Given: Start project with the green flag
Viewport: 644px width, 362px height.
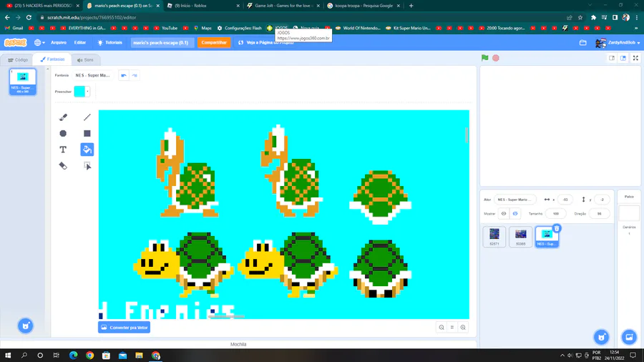Looking at the screenshot, I should (x=485, y=58).
